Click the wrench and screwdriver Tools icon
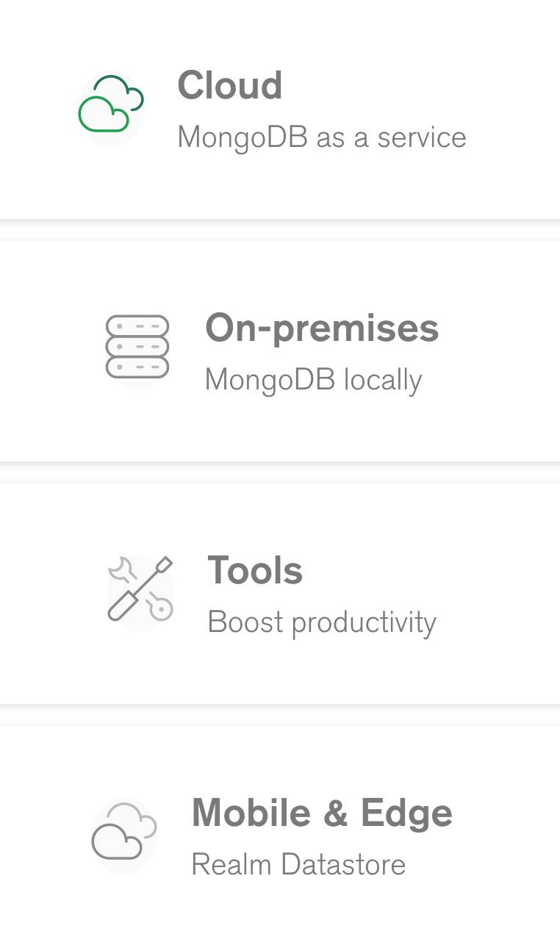560x945 pixels. pyautogui.click(x=140, y=589)
